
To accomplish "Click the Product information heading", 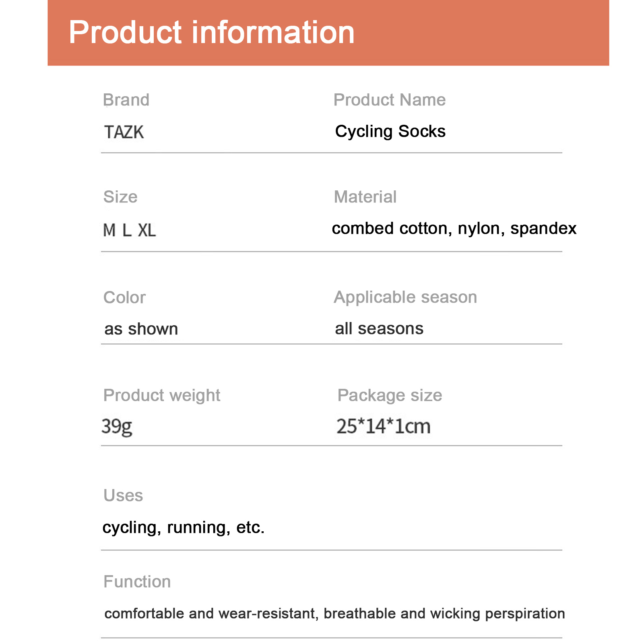I will click(x=212, y=32).
